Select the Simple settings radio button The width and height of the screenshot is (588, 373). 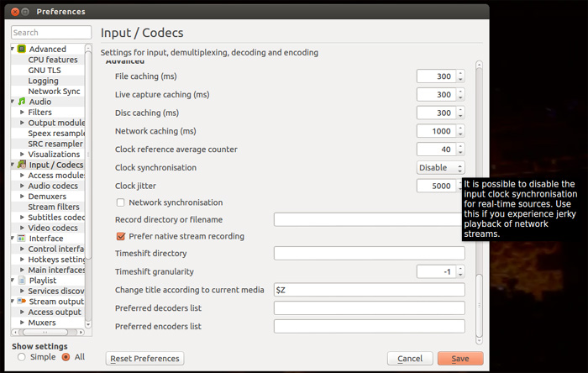tap(21, 357)
